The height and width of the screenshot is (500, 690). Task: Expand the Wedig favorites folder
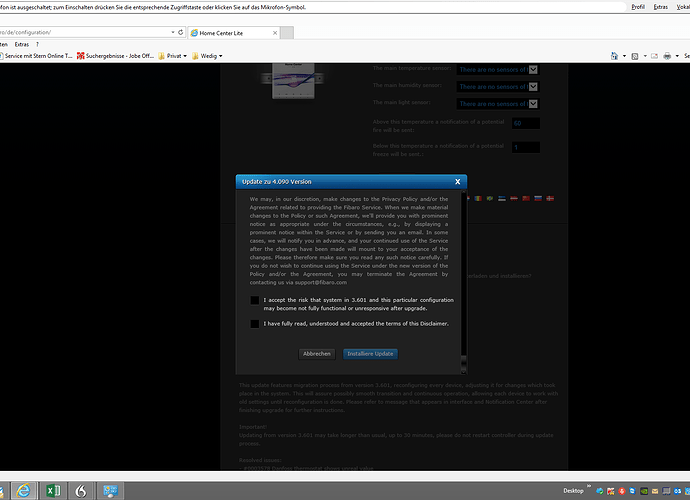207,56
